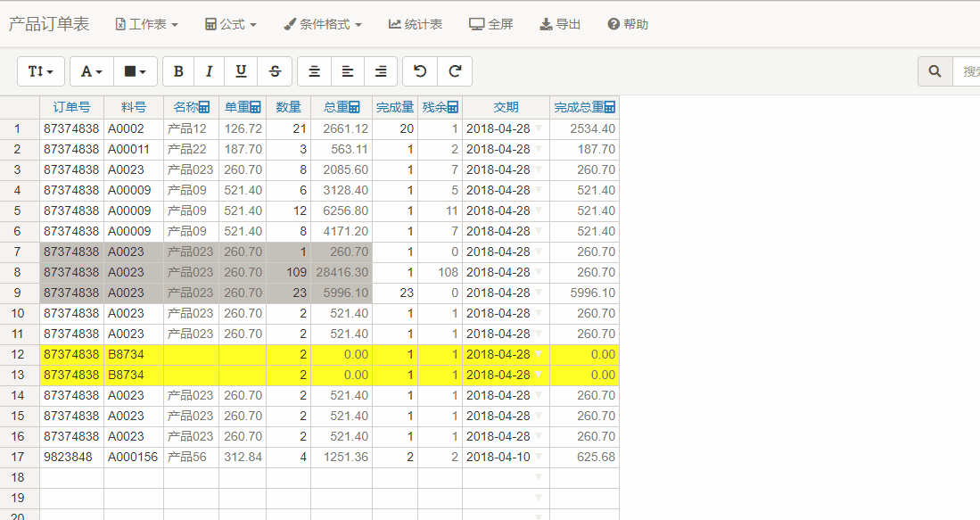The width and height of the screenshot is (980, 520).
Task: Select the yellow cell B8734 in row 12
Action: pos(134,355)
